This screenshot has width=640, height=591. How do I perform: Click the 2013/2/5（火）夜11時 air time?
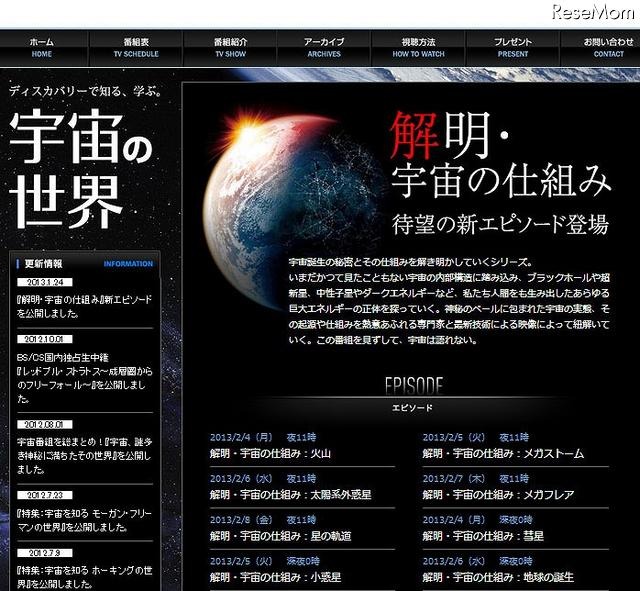(x=476, y=438)
